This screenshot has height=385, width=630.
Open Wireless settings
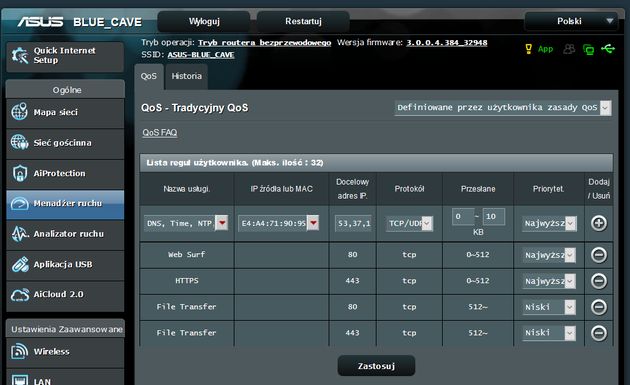click(x=65, y=352)
